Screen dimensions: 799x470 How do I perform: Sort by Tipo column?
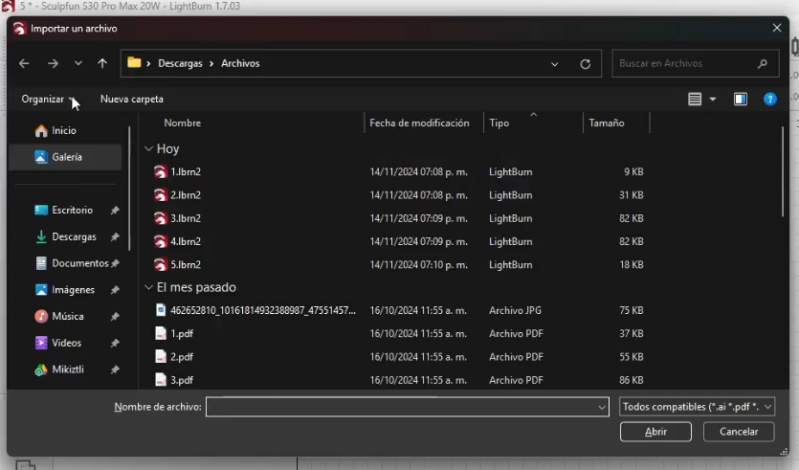pyautogui.click(x=499, y=123)
